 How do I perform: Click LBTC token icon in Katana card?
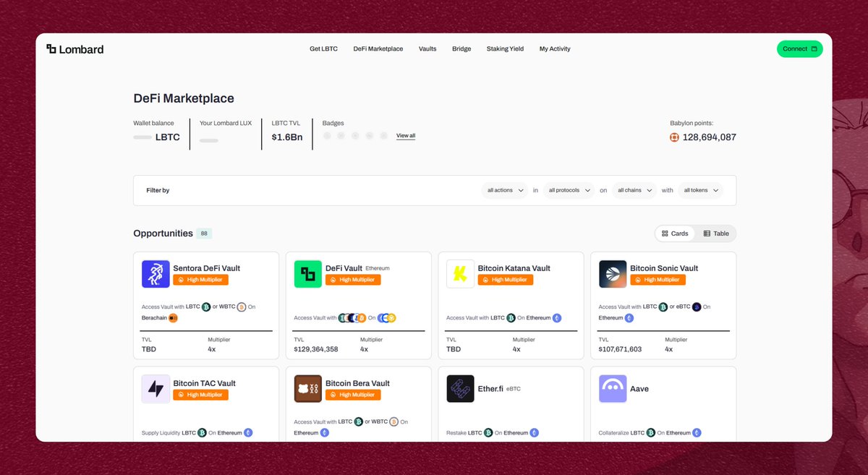(511, 318)
